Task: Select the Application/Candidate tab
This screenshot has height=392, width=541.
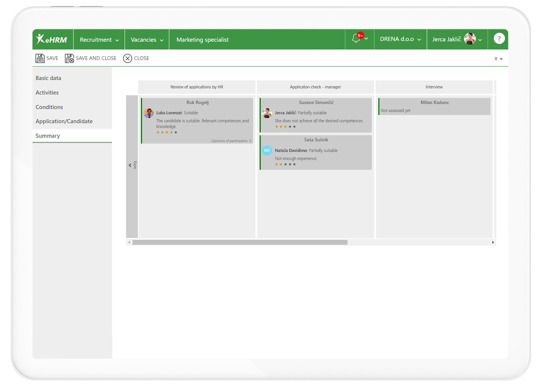Action: [x=64, y=121]
